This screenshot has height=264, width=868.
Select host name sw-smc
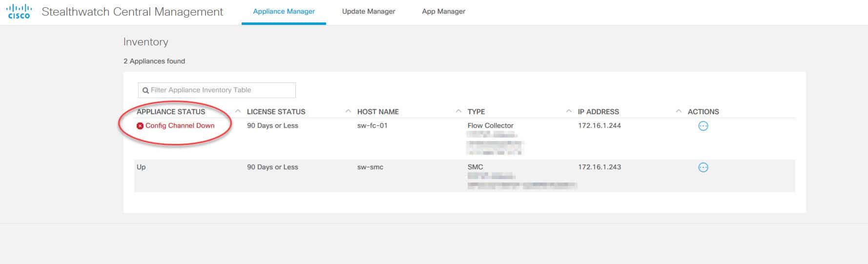coord(370,167)
